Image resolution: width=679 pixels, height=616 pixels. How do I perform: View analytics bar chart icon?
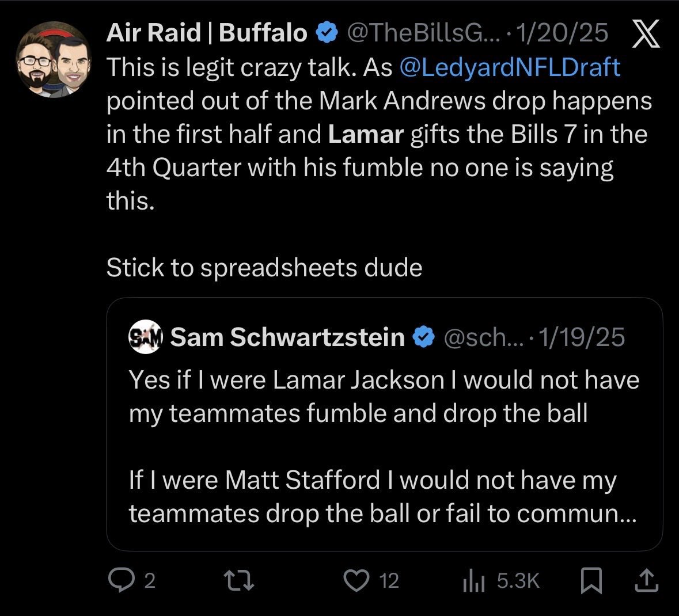tap(472, 581)
